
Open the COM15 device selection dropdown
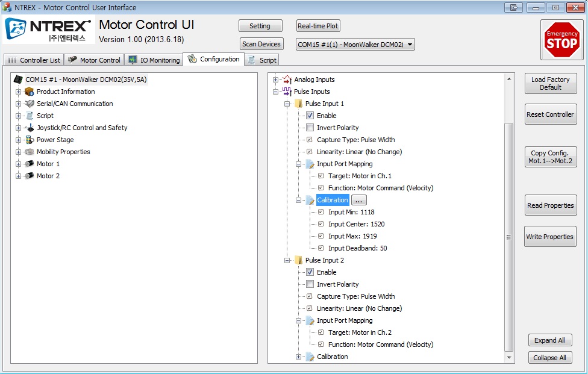[x=355, y=45]
